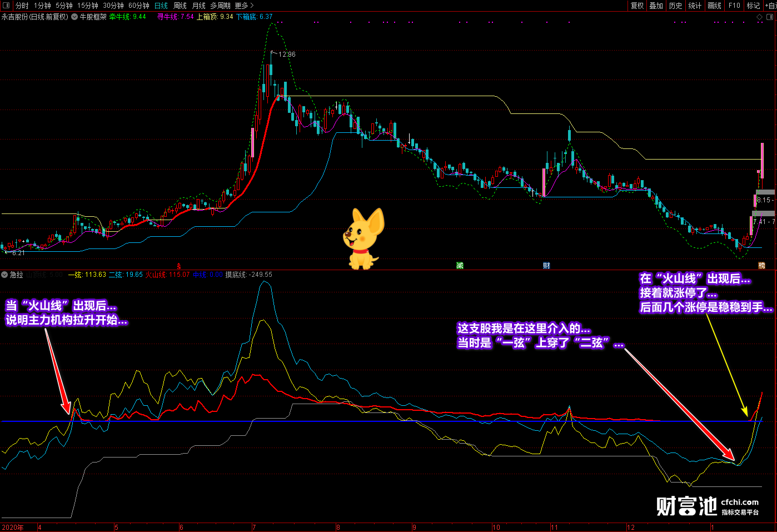Screen dimensions: 777x532
Task: Open the 多周期 multi-period view
Action: point(220,6)
